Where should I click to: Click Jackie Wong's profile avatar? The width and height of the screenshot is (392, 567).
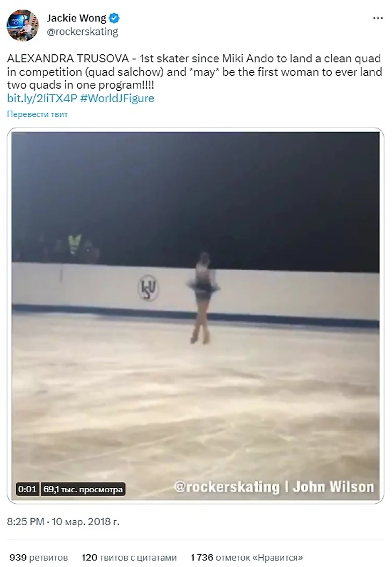point(23,25)
